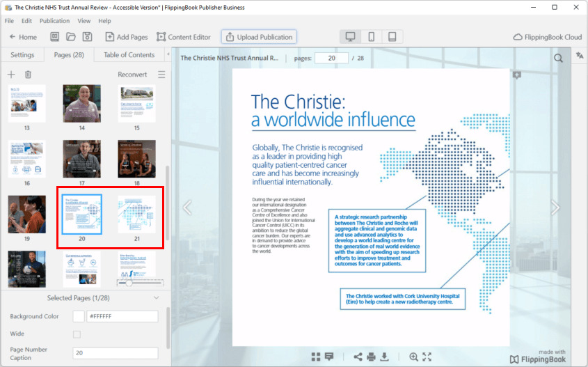Open the notes comment icon
Image resolution: width=588 pixels, height=367 pixels.
tap(329, 357)
